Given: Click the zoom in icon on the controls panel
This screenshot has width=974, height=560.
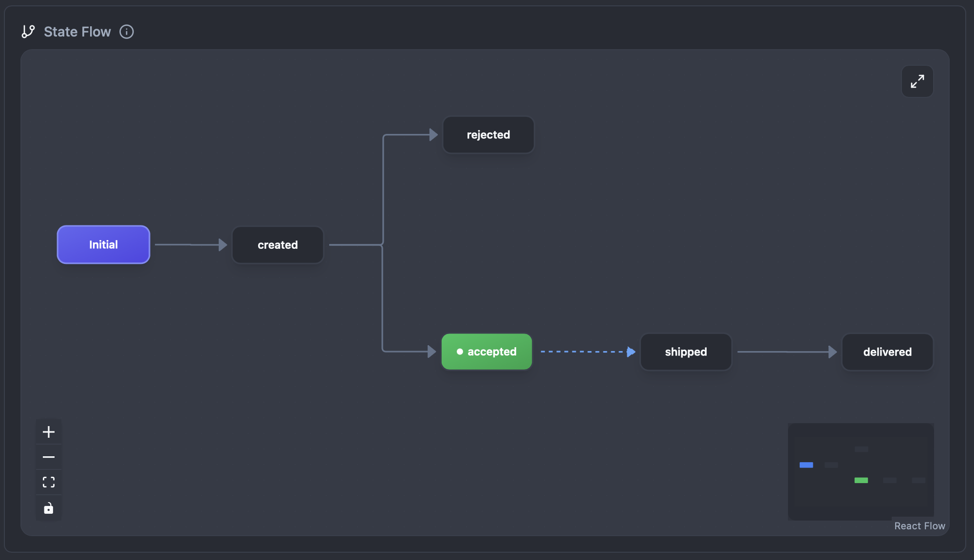Looking at the screenshot, I should pos(48,431).
